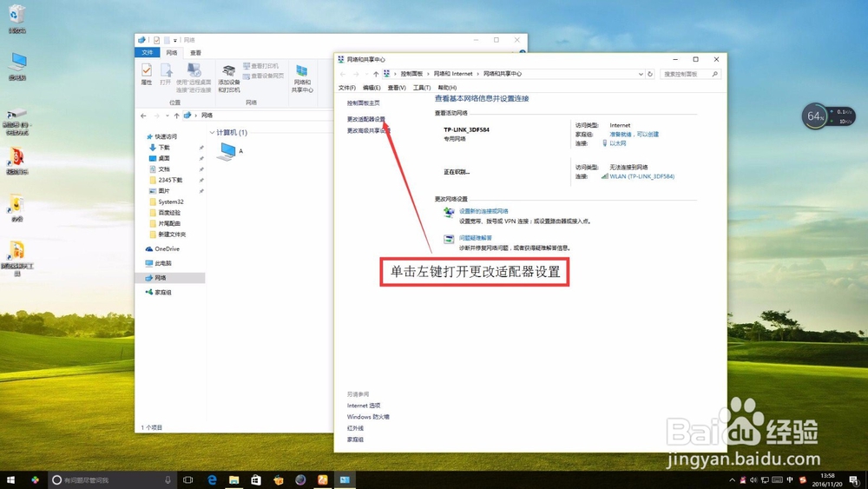
Task: Open Windows Store on taskbar
Action: pos(256,479)
